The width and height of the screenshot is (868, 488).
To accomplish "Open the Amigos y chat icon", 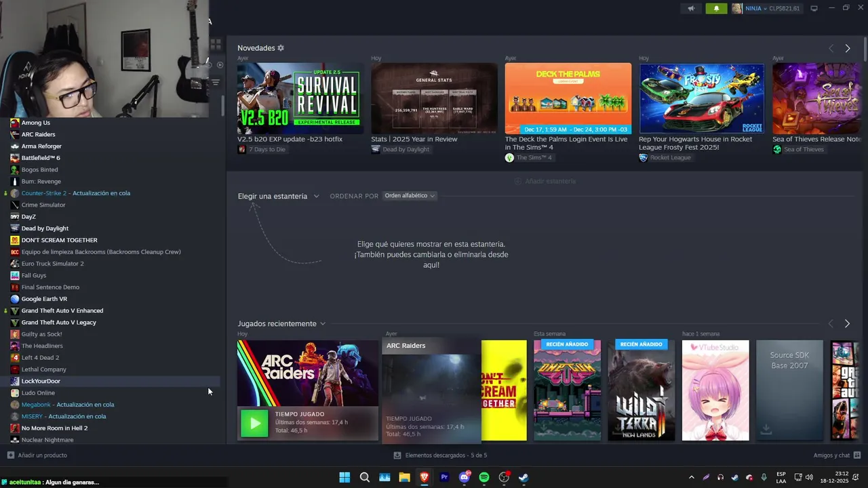I will coord(857,455).
